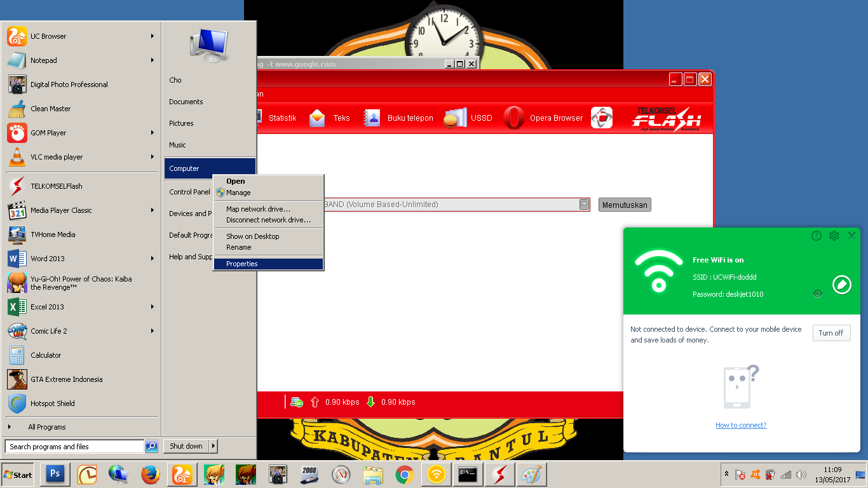868x488 pixels.
Task: Expand hidden system tray icons
Action: [x=726, y=473]
